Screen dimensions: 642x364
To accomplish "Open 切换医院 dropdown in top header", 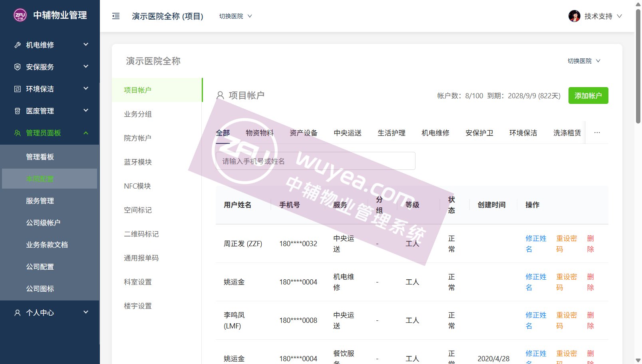I will [x=235, y=16].
